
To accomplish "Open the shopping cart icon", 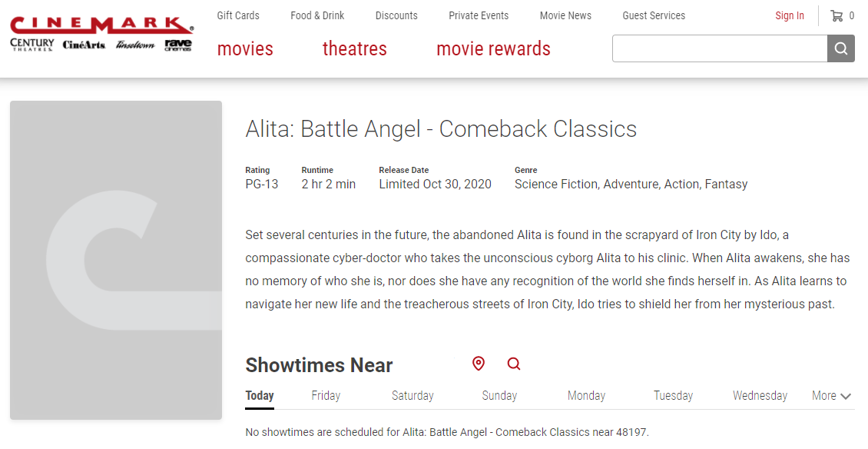I will click(837, 15).
